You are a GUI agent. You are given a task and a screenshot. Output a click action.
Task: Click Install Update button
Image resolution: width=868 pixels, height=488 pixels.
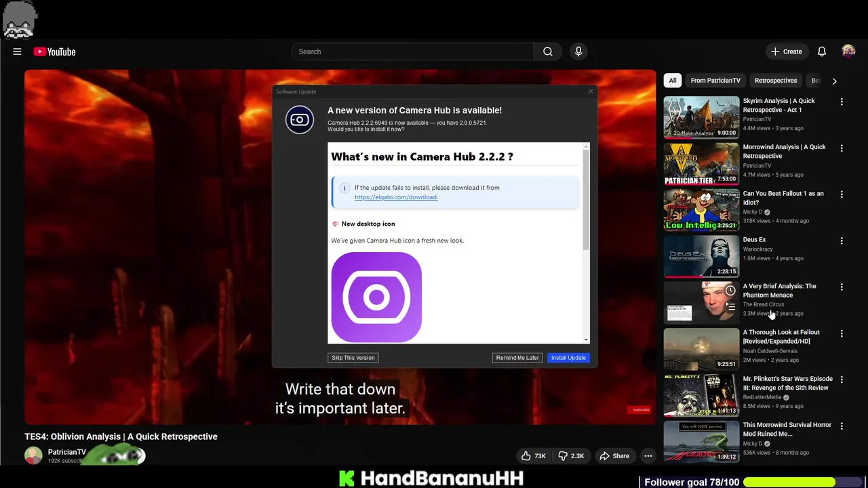(x=568, y=358)
